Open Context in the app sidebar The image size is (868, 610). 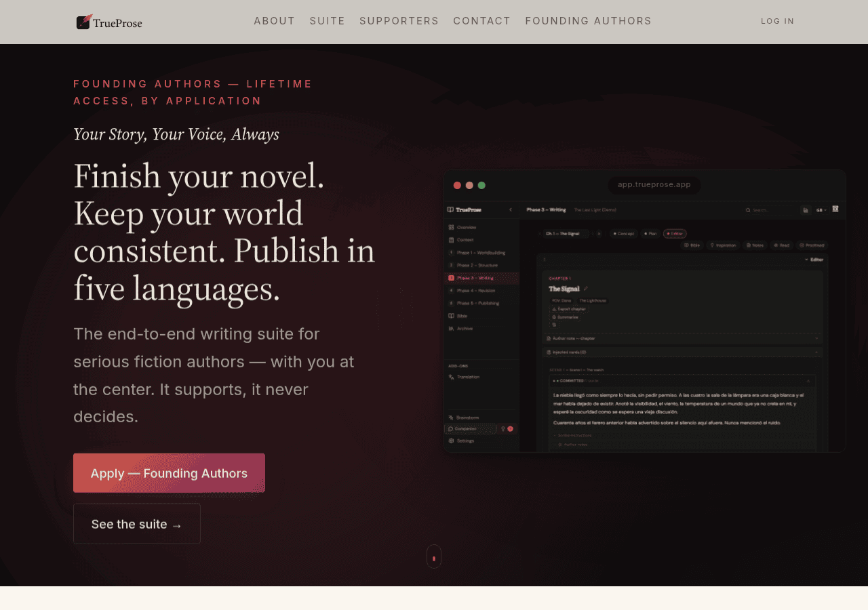click(x=480, y=240)
